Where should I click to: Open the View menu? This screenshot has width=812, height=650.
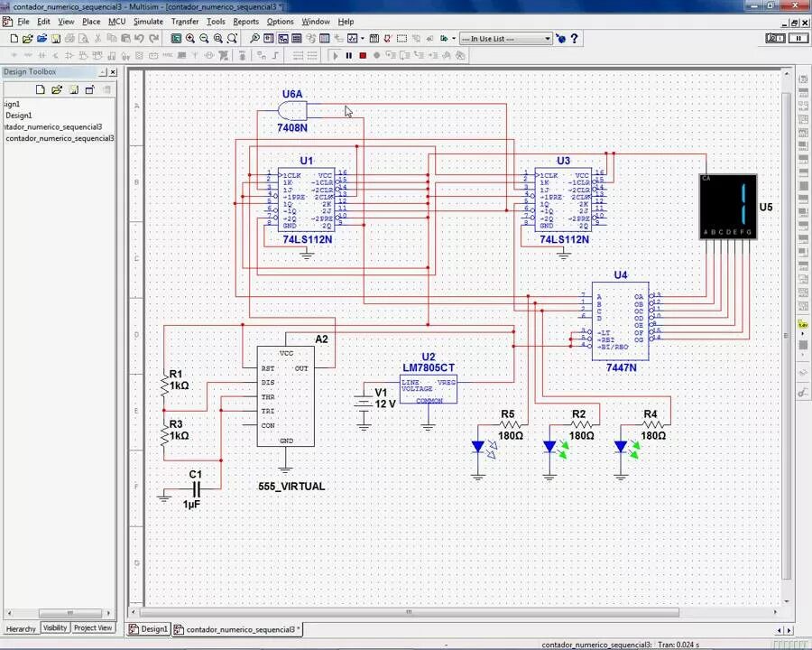[66, 22]
